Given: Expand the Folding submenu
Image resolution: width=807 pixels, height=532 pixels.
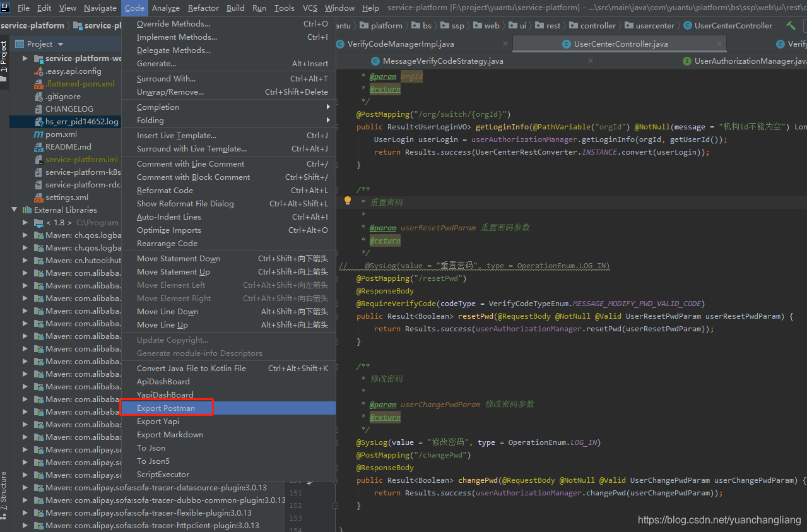Looking at the screenshot, I should pos(228,121).
